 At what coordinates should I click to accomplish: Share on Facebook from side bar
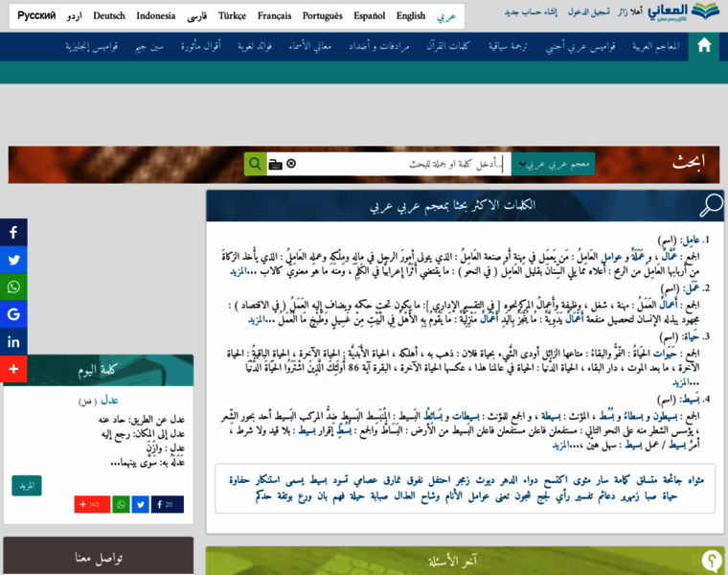[13, 232]
